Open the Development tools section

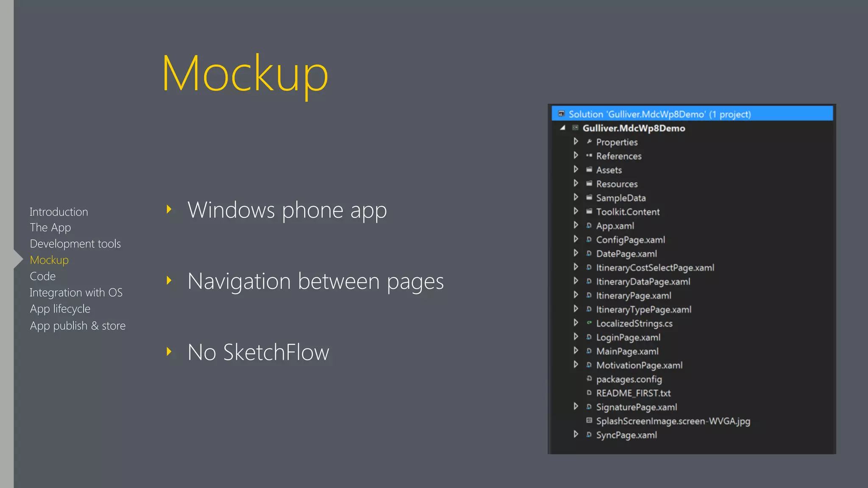[x=75, y=244]
